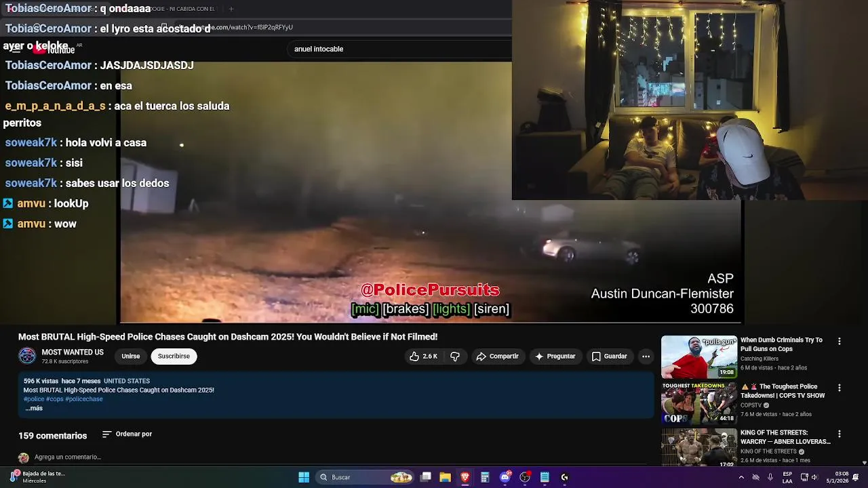Open When Dumb Criminals Try To Pull Guns thumbnail
868x488 pixels.
click(698, 357)
